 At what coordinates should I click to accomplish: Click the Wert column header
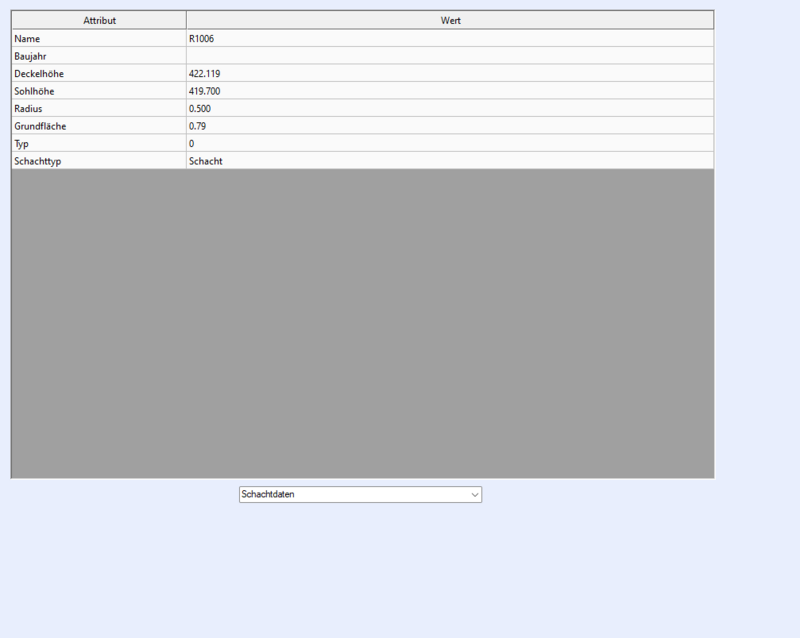[x=450, y=20]
